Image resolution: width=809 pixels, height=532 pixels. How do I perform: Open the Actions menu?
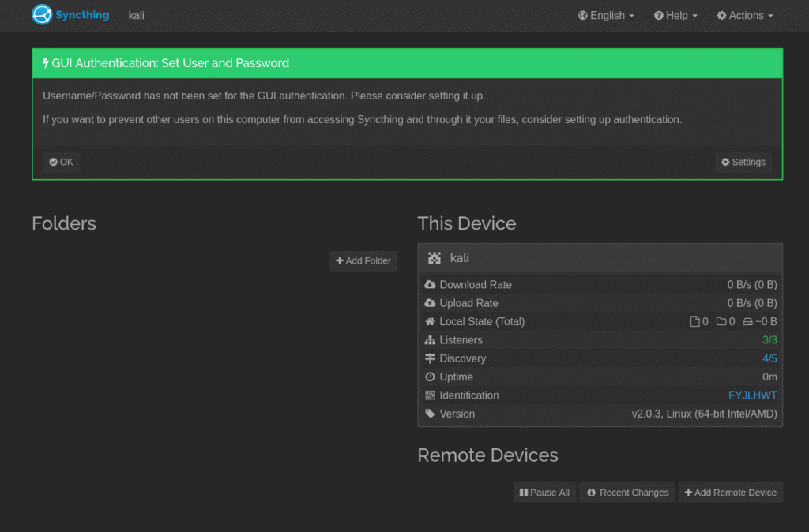click(745, 16)
